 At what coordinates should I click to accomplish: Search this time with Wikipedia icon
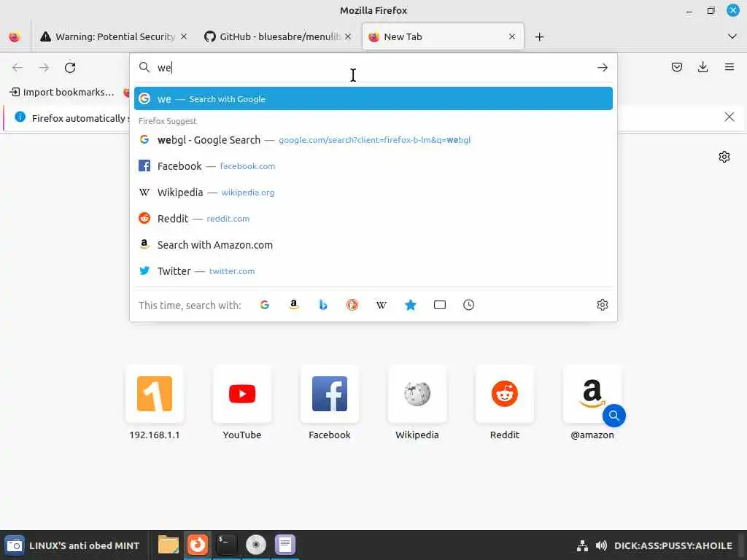click(x=381, y=305)
